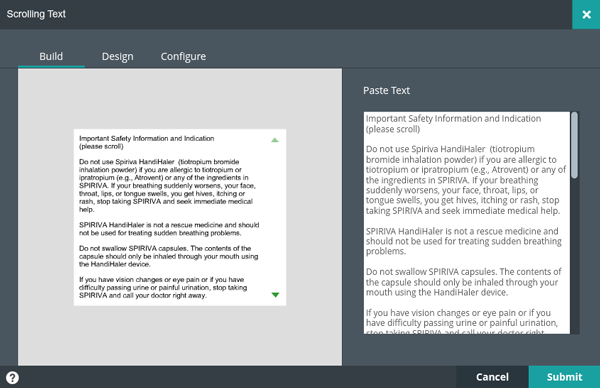Click the 'If you have vision changes' paragraph in text box
The width and height of the screenshot is (600, 388).
click(461, 323)
